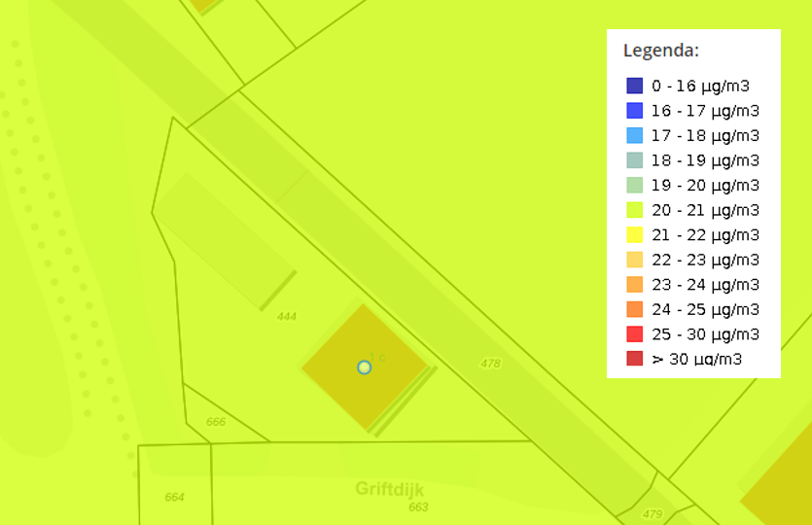The height and width of the screenshot is (525, 812).
Task: Click the 17 - 18 µg/m3 light blue swatch
Action: click(x=634, y=135)
